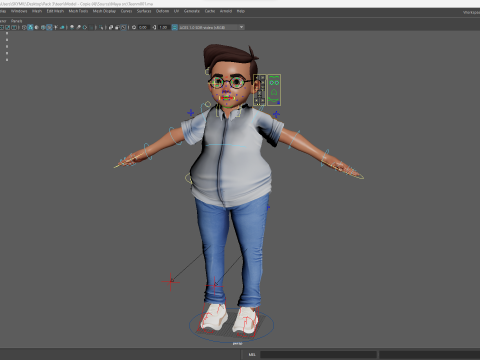Open the Mesh menu
This screenshot has height=360, width=480.
click(x=37, y=11)
